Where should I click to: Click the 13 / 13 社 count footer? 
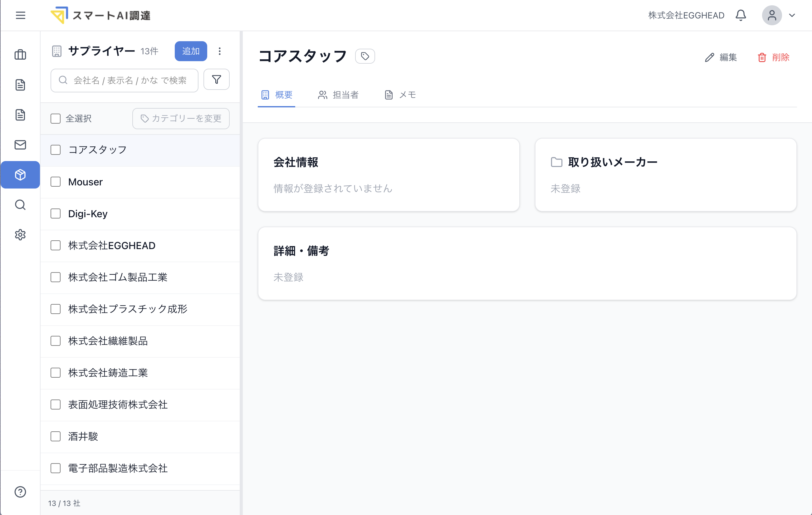[x=64, y=503]
